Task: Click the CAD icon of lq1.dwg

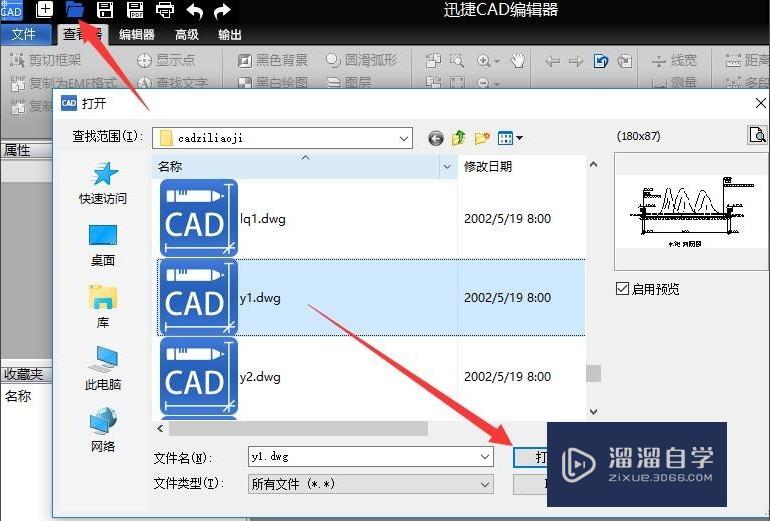Action: pos(198,218)
